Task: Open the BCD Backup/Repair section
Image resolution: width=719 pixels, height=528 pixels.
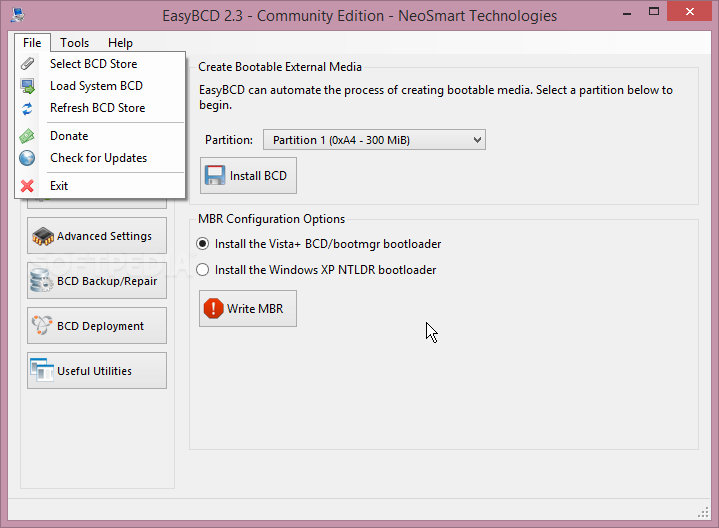Action: coord(97,281)
